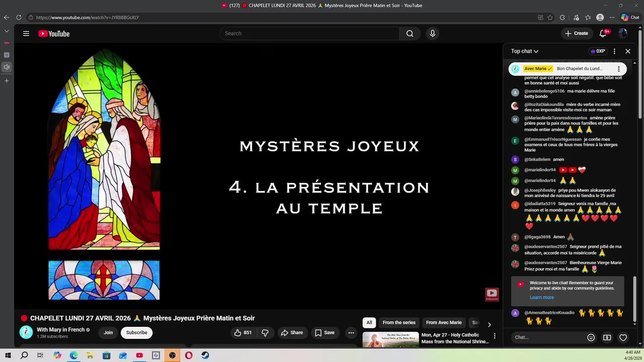Send a heart reaction in chat
Image resolution: width=644 pixels, height=362 pixels.
tap(623, 337)
